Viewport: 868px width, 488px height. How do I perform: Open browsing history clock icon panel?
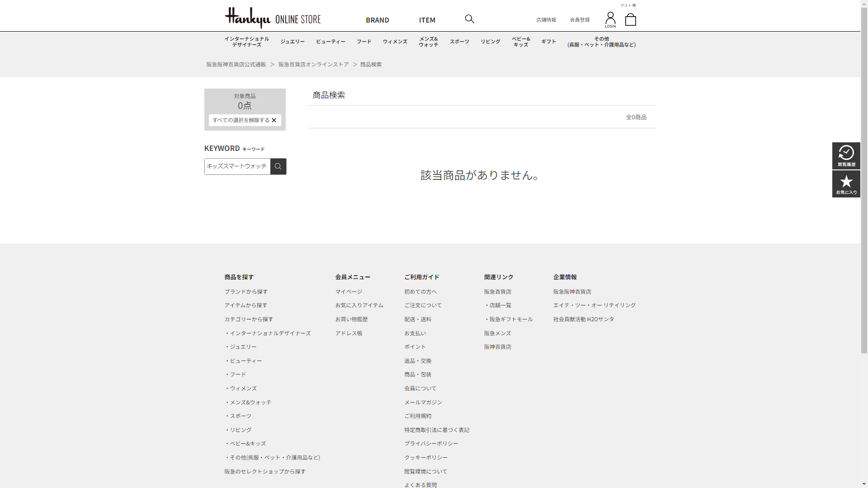(846, 156)
